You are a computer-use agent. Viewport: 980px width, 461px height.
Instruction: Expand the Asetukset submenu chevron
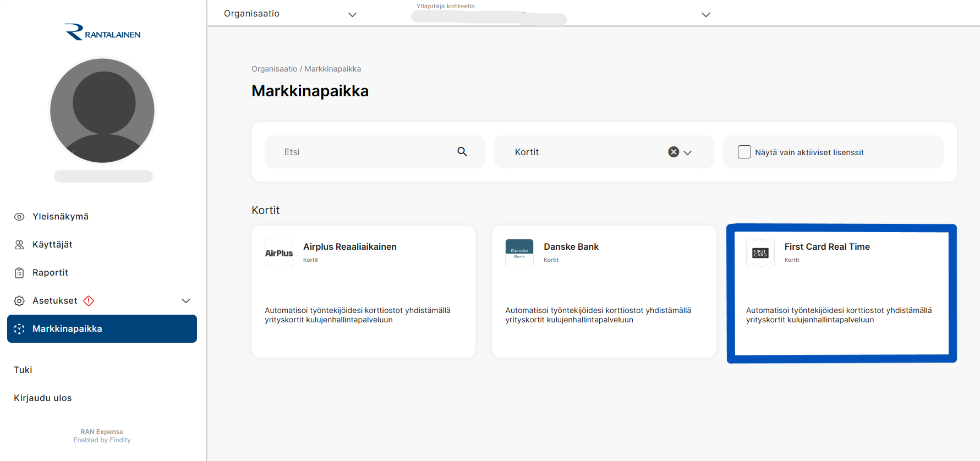[x=186, y=301]
